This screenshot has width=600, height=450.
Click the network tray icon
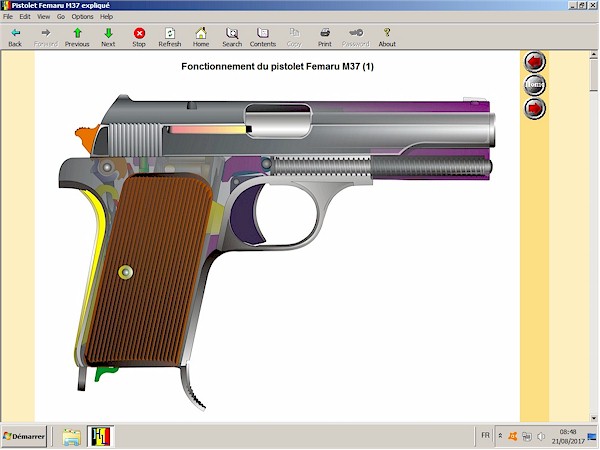[x=527, y=436]
